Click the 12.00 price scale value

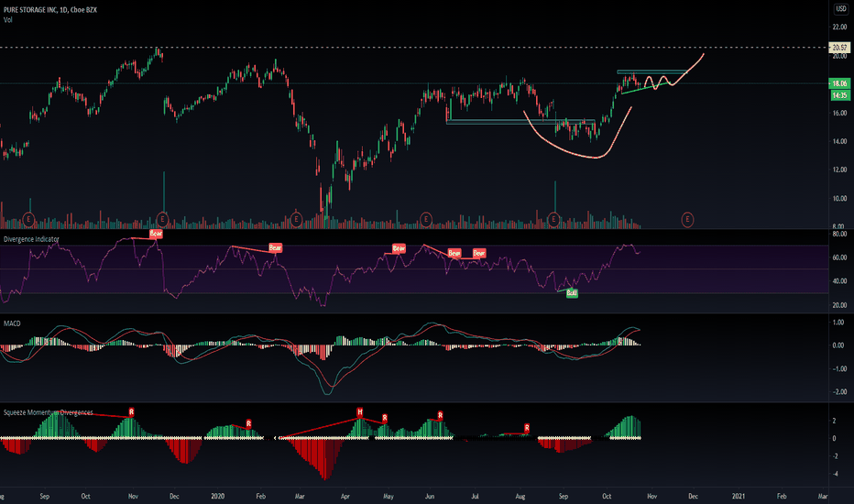(839, 170)
